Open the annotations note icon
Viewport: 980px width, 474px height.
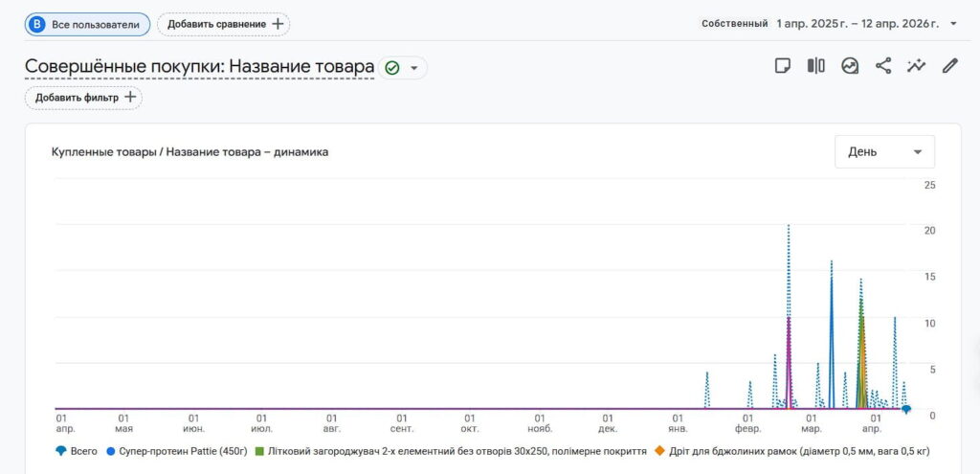[783, 66]
